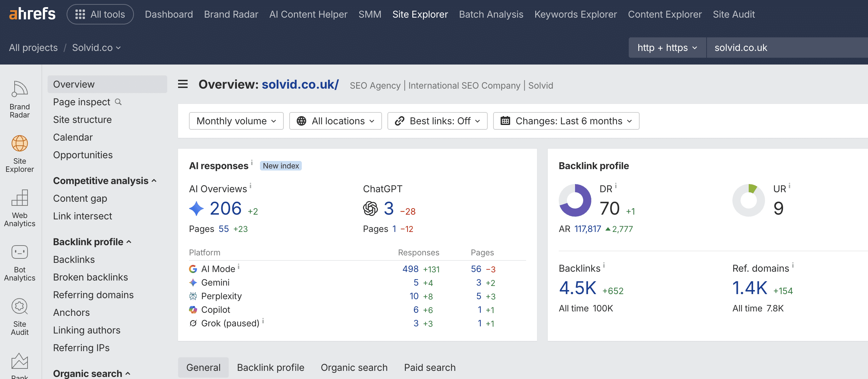Go to All projects breadcrumb

(x=33, y=48)
